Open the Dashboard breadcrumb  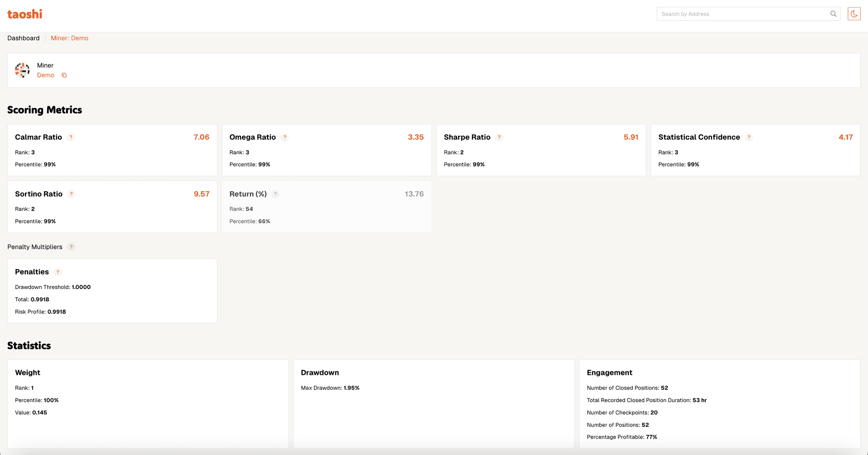(x=24, y=38)
